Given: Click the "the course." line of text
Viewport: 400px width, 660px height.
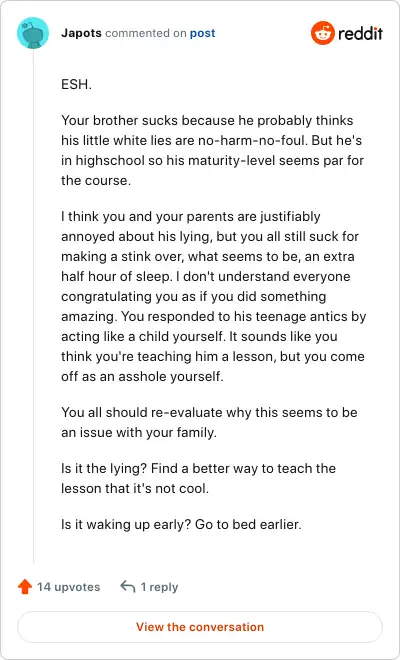Looking at the screenshot, I should [x=96, y=180].
